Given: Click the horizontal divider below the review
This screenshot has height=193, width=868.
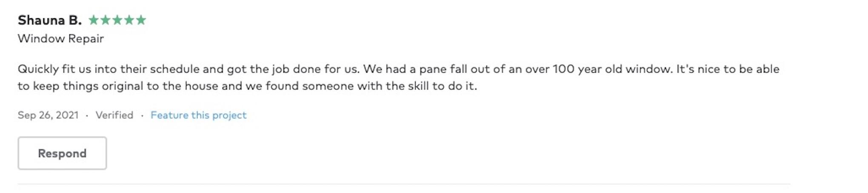Looking at the screenshot, I should (x=403, y=184).
